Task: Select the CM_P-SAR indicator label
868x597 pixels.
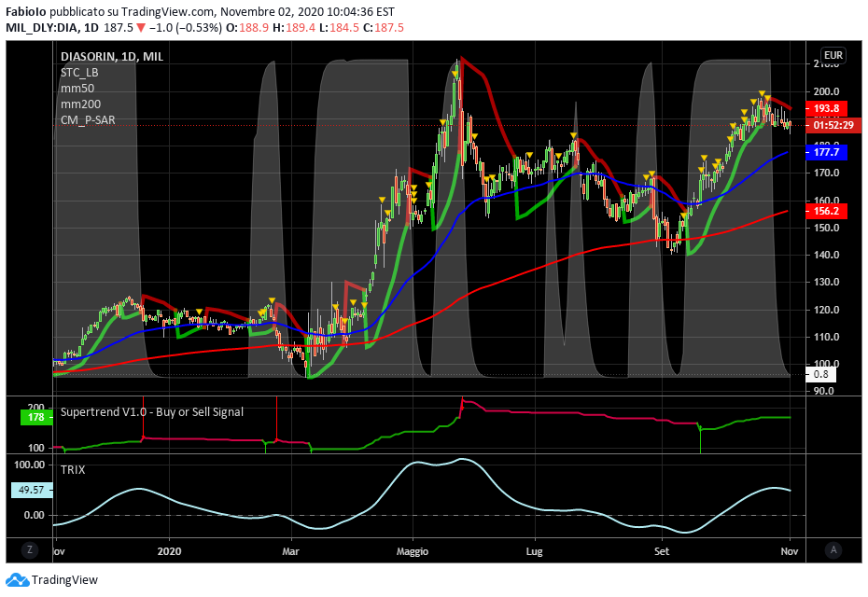Action: point(88,120)
